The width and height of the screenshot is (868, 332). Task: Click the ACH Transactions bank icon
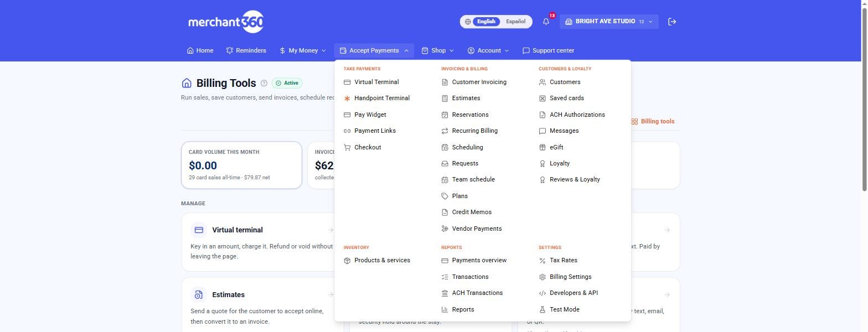click(x=445, y=293)
